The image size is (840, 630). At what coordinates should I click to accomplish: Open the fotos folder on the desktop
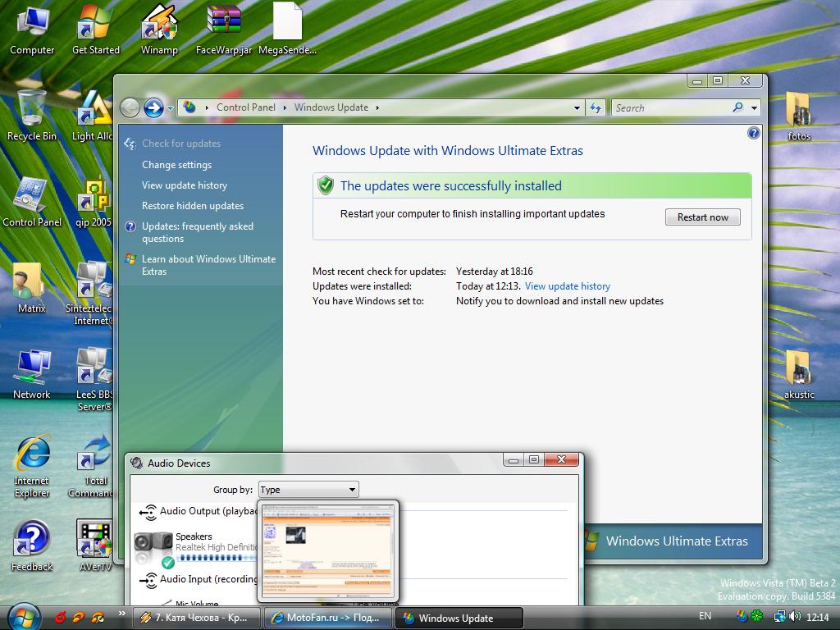(x=799, y=116)
